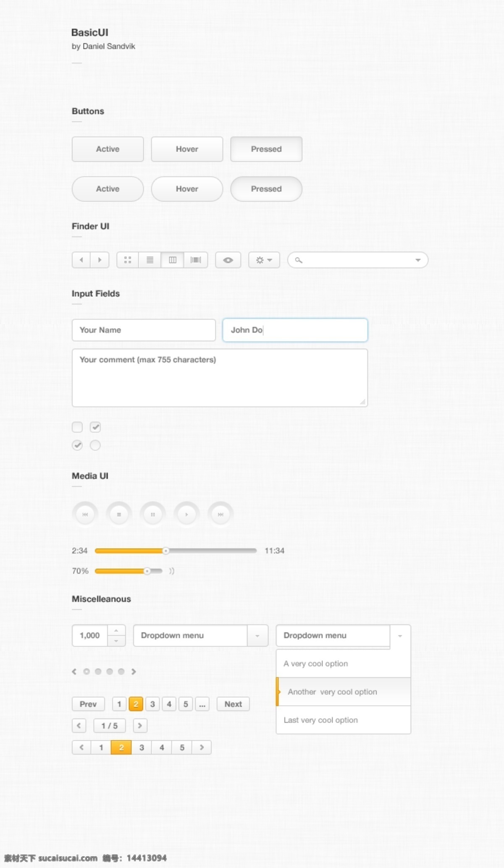Click the rounded Pressed button

point(266,189)
